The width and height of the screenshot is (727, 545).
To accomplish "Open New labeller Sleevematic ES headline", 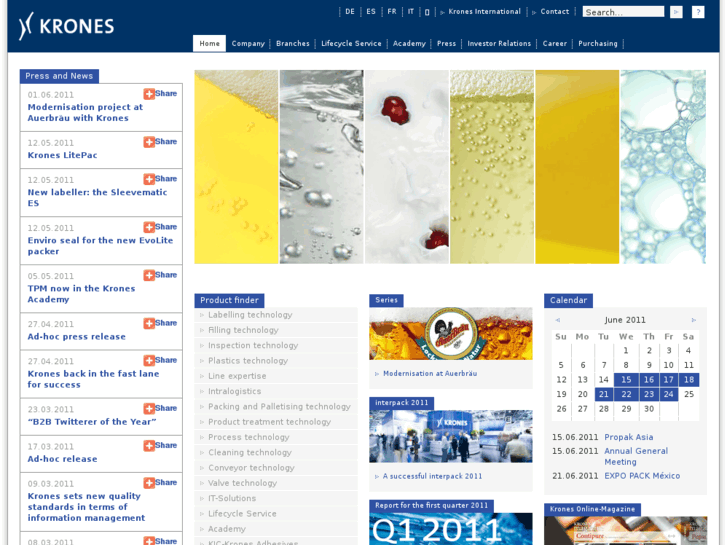I will coord(97,198).
